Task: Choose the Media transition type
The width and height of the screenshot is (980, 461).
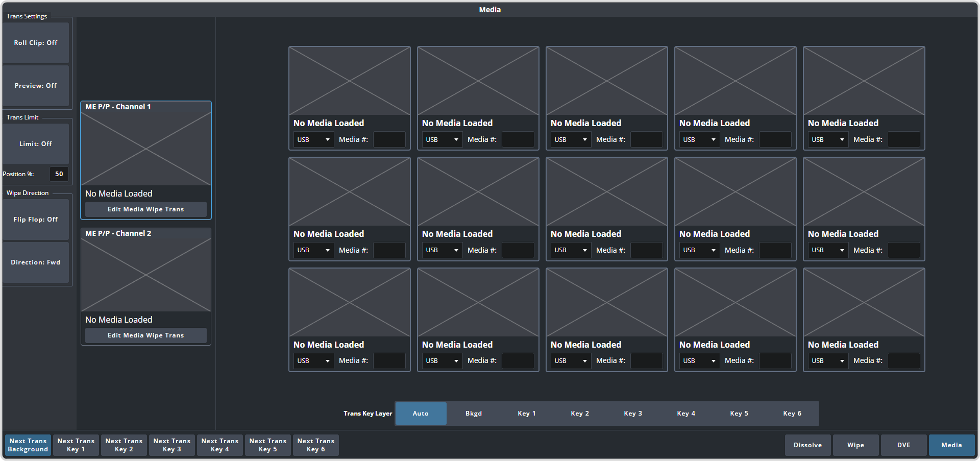Action: [952, 445]
